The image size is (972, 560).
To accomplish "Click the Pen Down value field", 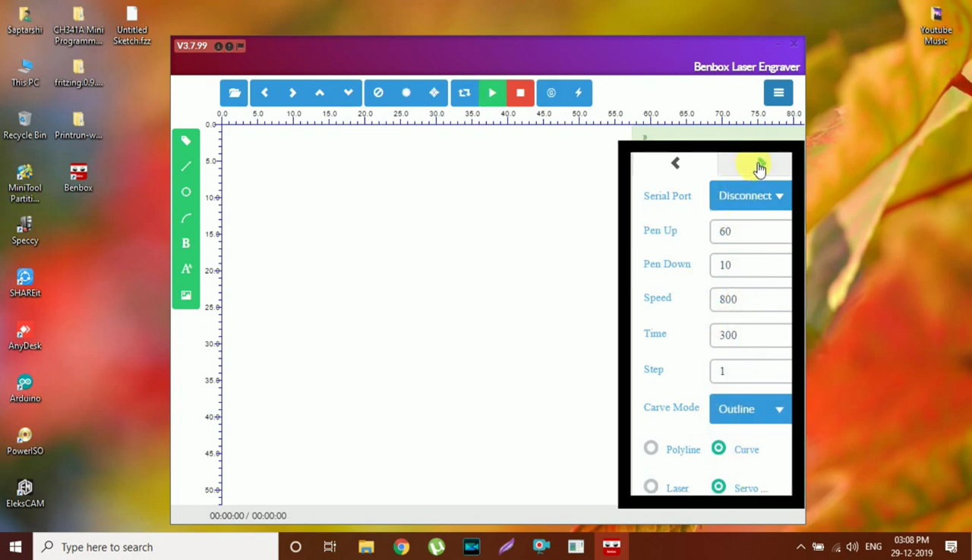I will (x=750, y=265).
